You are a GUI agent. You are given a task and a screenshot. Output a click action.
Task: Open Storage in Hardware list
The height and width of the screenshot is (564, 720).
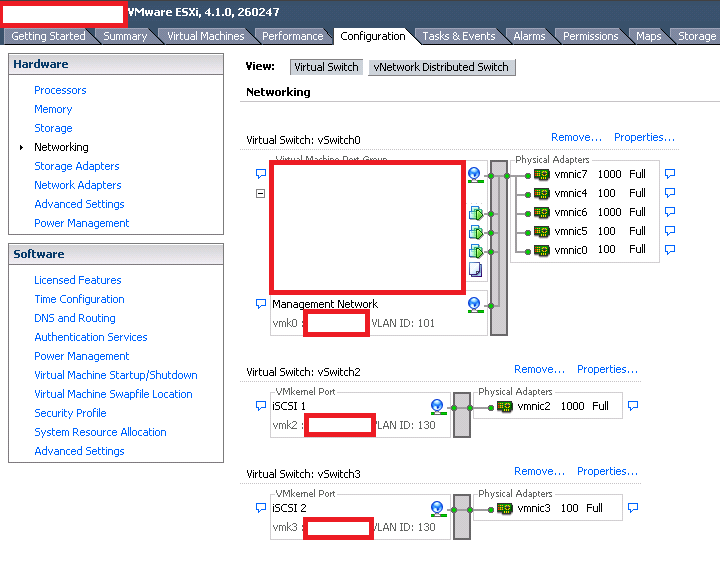[x=53, y=128]
